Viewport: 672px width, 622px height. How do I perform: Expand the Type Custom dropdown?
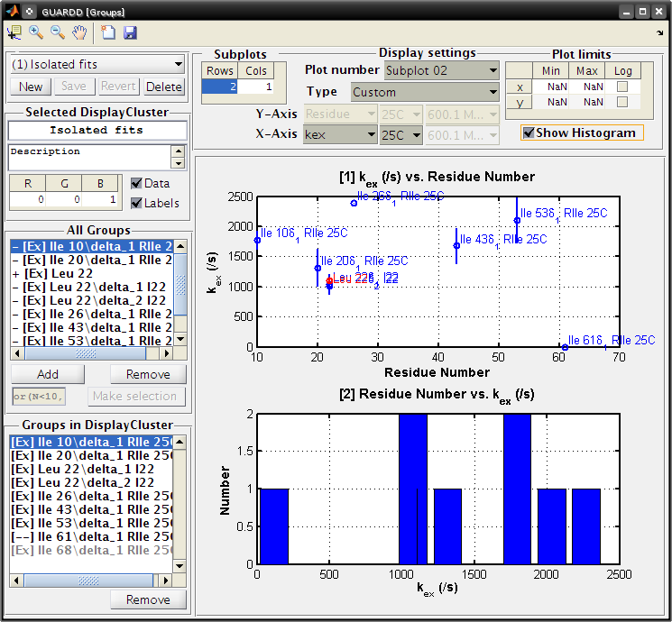pos(425,92)
